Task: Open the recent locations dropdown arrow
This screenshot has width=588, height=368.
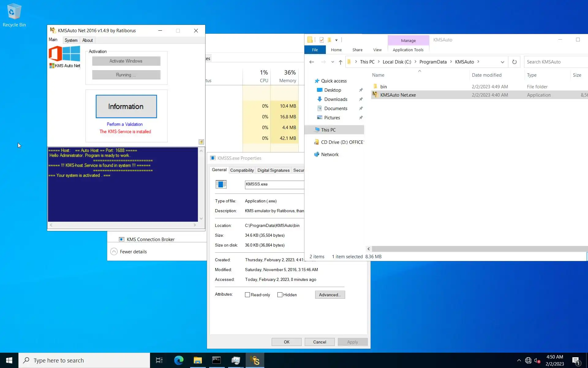Action: coord(333,62)
